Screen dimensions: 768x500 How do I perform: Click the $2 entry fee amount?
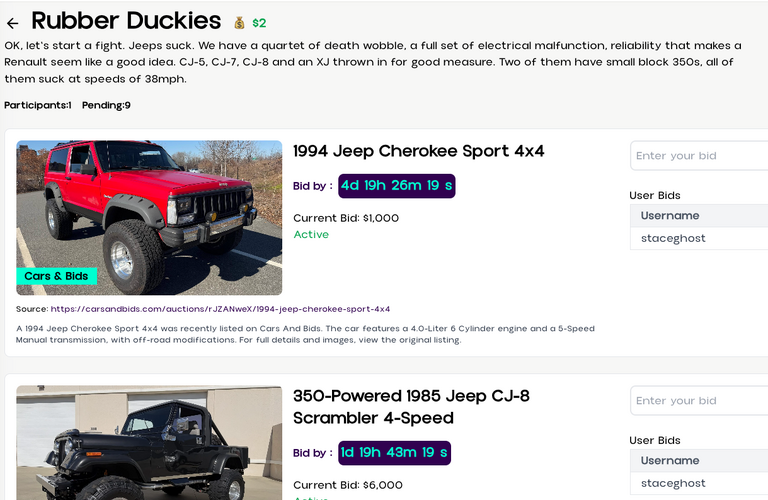point(259,23)
